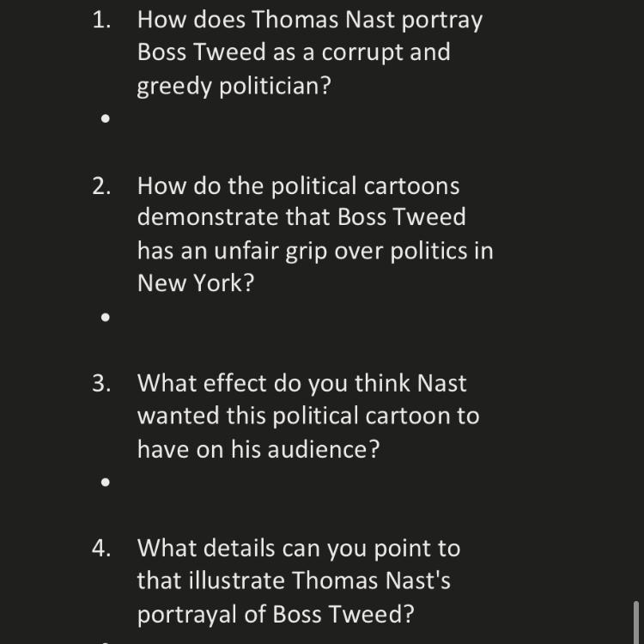Click the list number "3."
This screenshot has width=644, height=644.
(x=102, y=383)
